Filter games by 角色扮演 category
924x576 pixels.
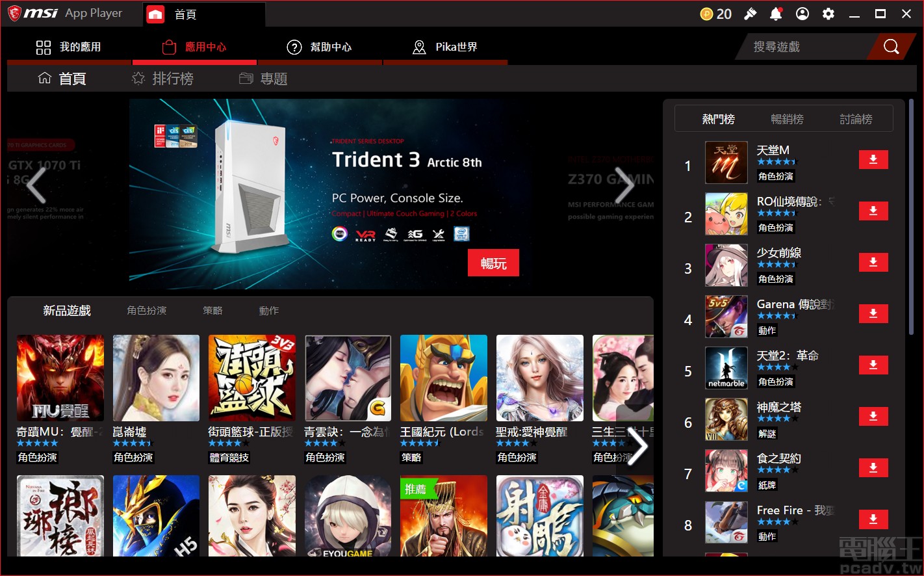tap(147, 311)
